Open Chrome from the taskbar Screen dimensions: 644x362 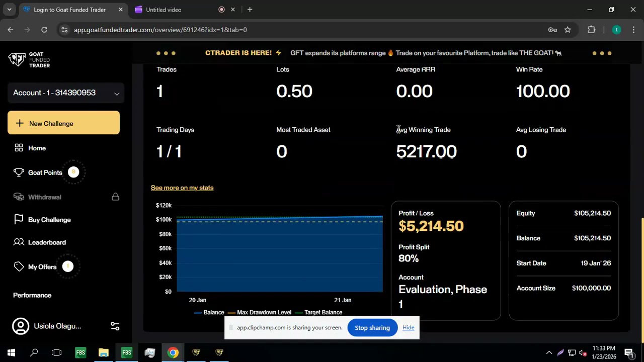point(173,352)
